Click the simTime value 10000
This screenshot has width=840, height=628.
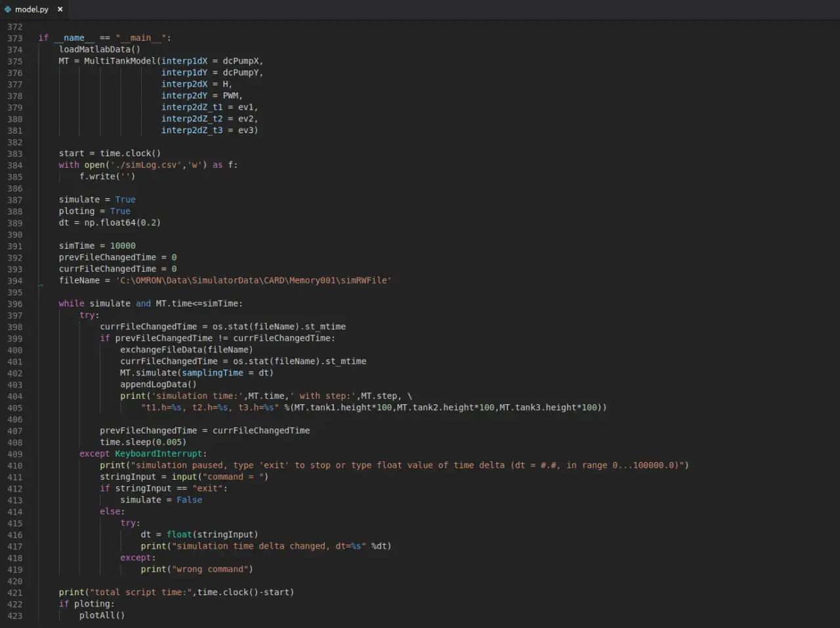[123, 245]
